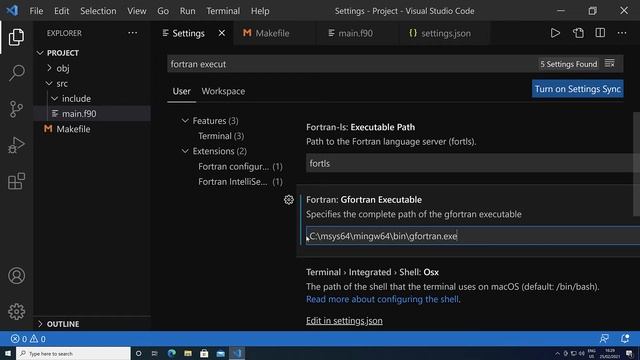Select Terminal (3) in settings tree
This screenshot has width=640, height=360.
pyautogui.click(x=221, y=136)
